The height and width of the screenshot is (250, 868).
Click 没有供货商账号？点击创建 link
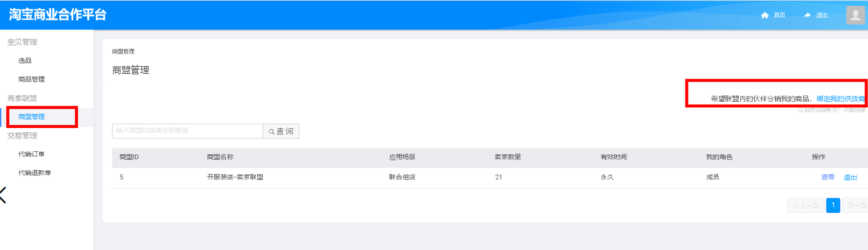[x=832, y=110]
